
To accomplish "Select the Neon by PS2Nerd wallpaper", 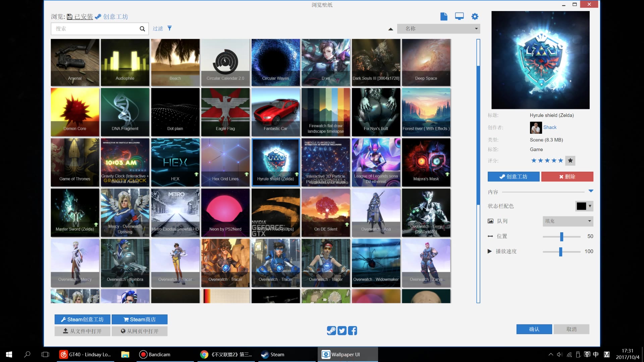I will 225,213.
